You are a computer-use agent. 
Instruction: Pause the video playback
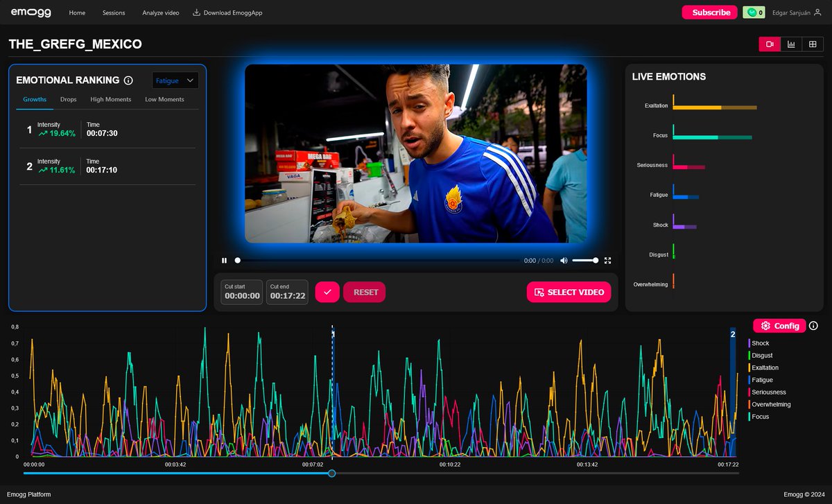click(224, 261)
